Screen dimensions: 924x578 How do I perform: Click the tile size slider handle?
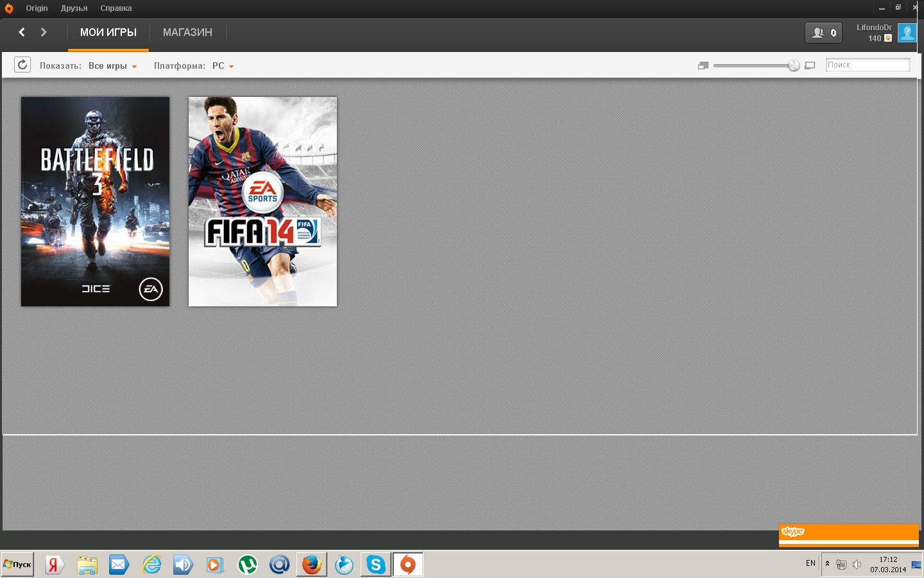click(x=794, y=66)
